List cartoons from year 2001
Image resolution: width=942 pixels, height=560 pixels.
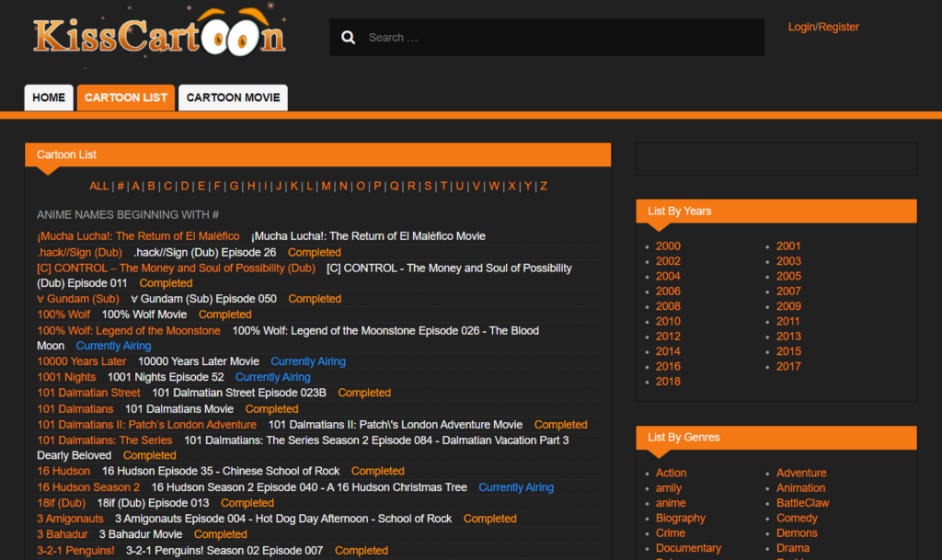[x=788, y=246]
